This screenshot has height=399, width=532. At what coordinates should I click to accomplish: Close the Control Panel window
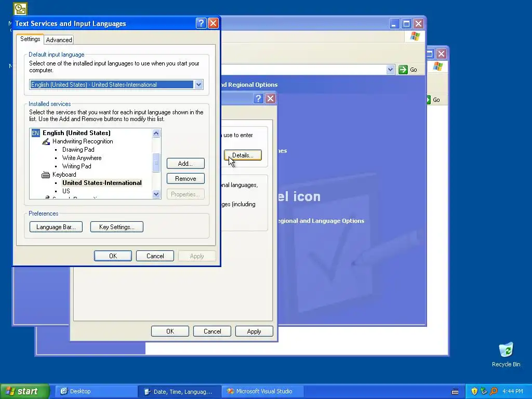coord(418,24)
